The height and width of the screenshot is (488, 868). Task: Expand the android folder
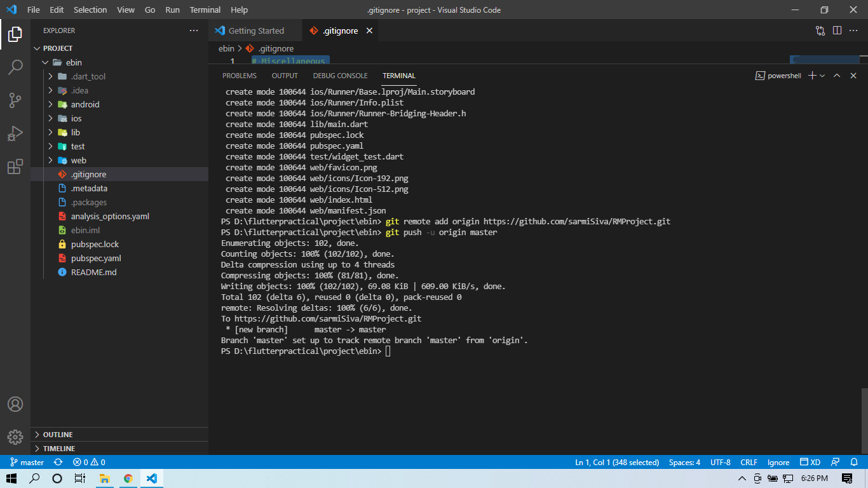point(50,104)
